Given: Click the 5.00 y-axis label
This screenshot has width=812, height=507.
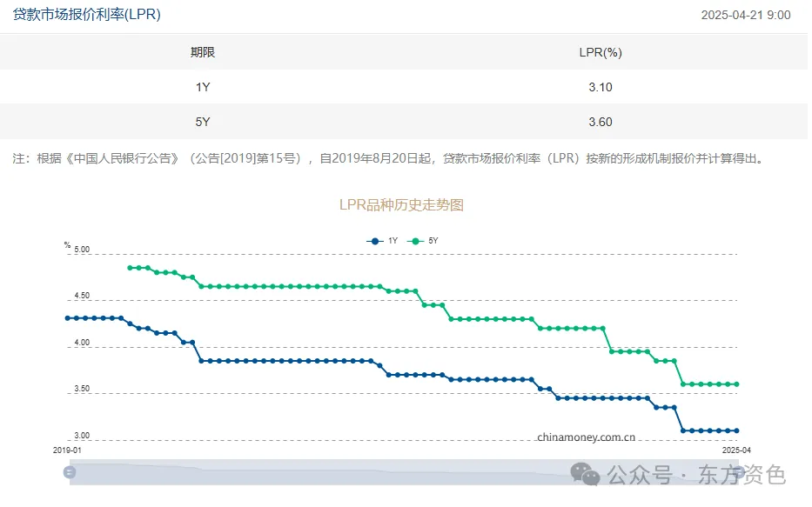Looking at the screenshot, I should coord(82,250).
